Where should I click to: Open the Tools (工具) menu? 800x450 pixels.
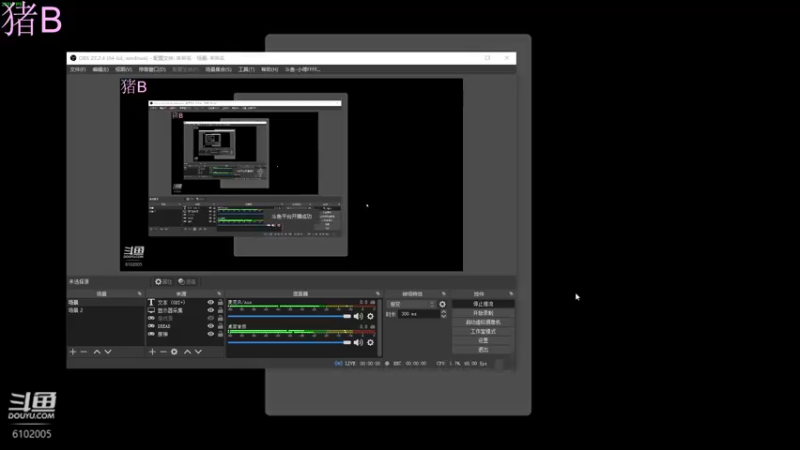[246, 69]
